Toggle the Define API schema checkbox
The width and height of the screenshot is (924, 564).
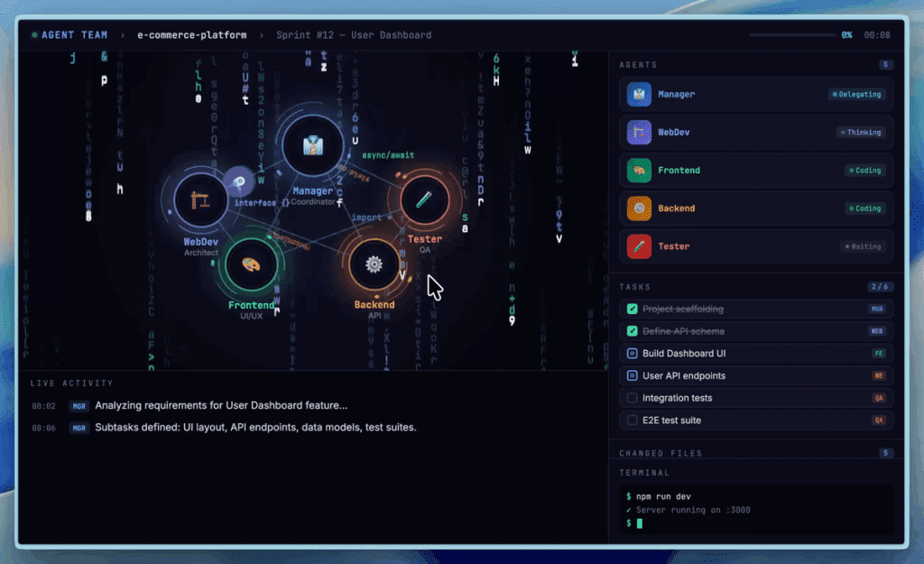click(633, 331)
